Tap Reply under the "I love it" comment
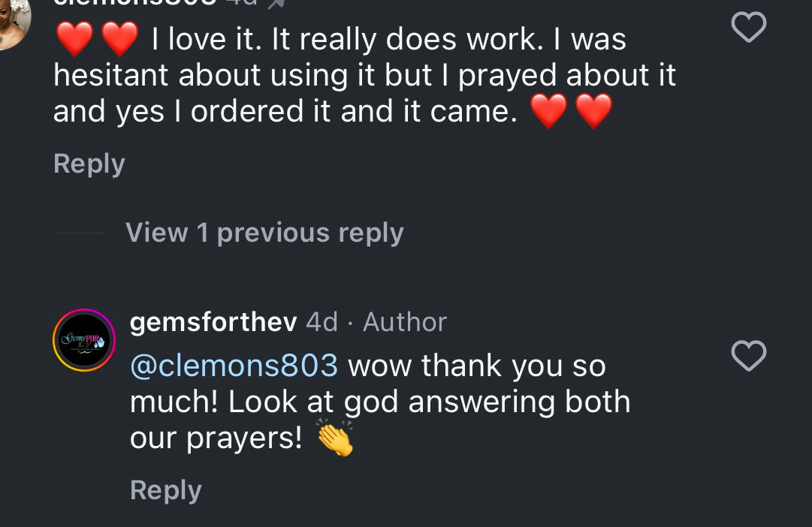The image size is (812, 527). point(89,164)
